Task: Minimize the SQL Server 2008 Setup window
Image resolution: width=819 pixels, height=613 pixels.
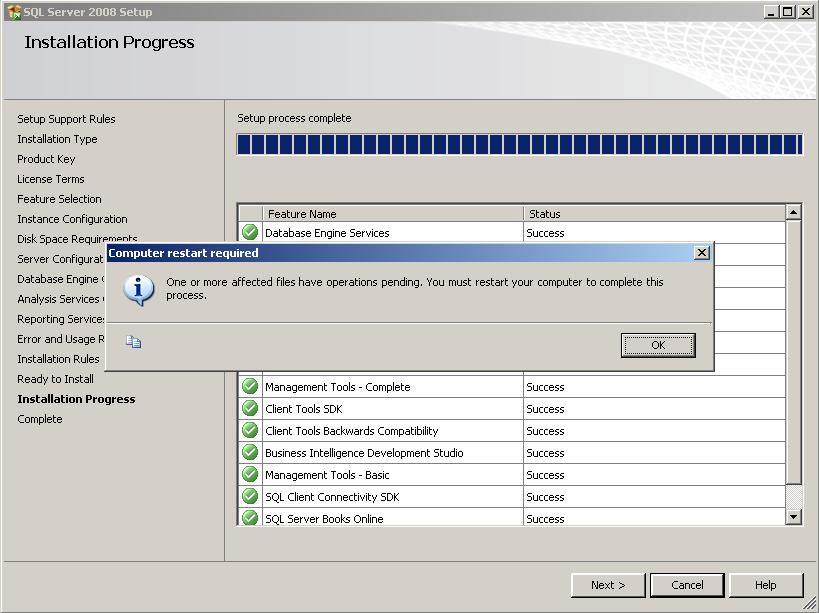Action: 770,11
